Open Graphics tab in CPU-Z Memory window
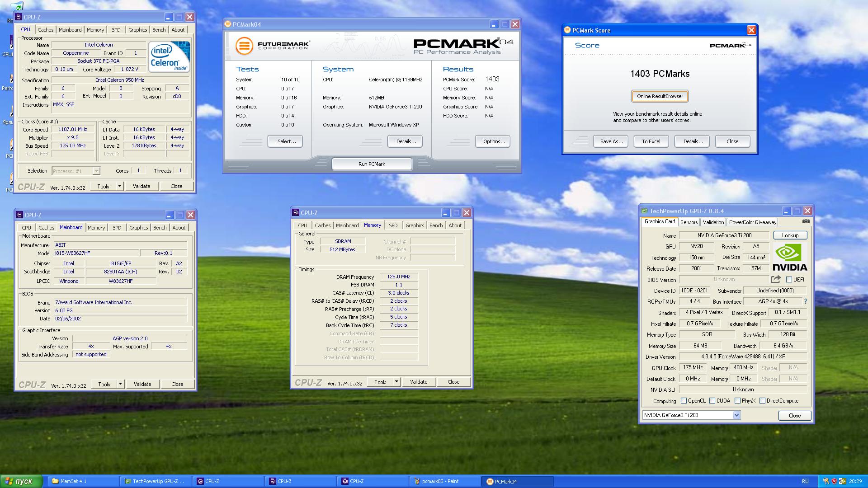 [415, 225]
